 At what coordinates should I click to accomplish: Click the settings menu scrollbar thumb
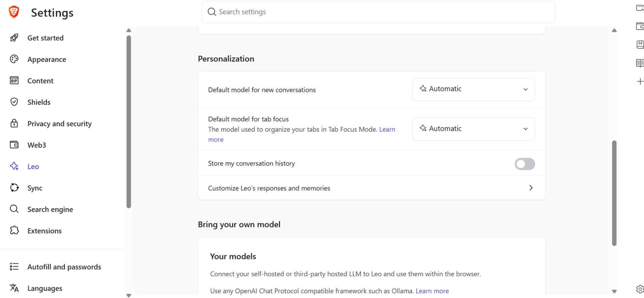pyautogui.click(x=129, y=121)
